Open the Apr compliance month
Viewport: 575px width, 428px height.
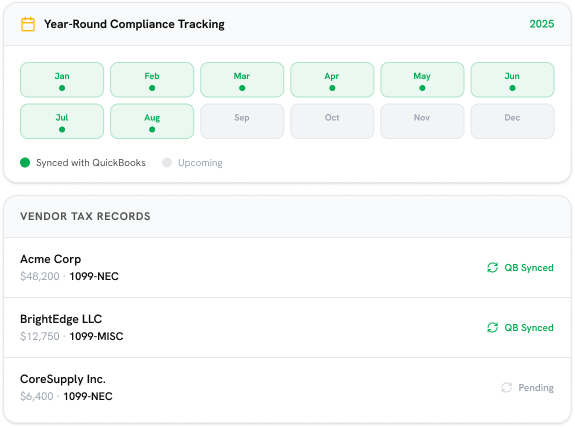(x=332, y=80)
